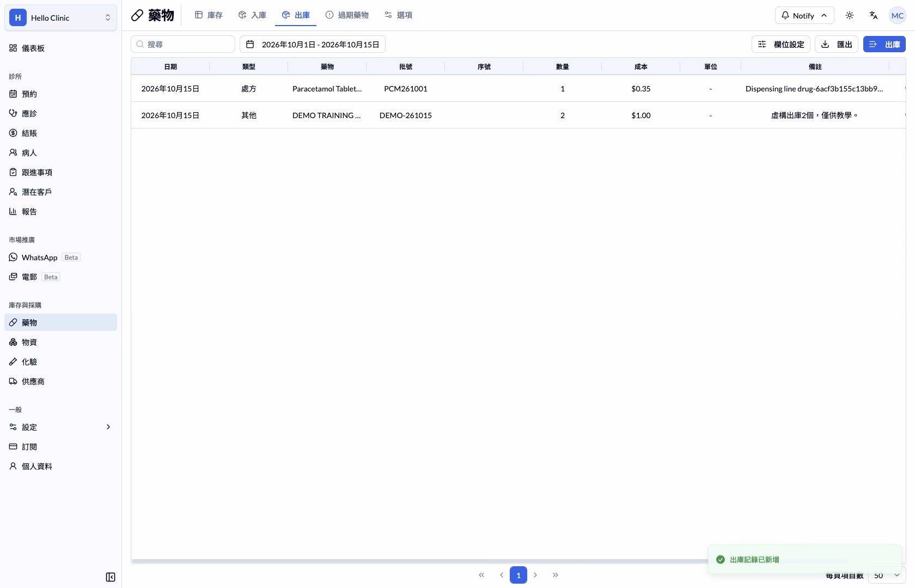Screen dimensions: 915x588
Task: Open 訂閱 subscription page
Action: point(60,446)
